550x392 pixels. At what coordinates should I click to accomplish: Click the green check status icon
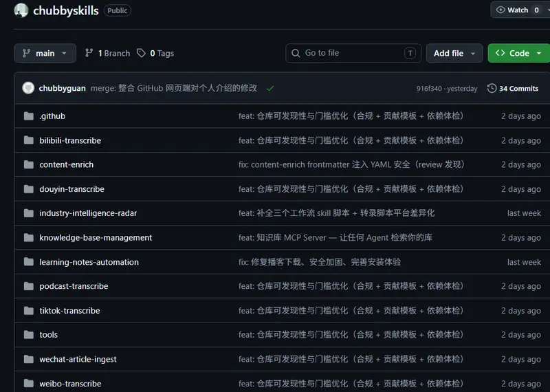click(x=269, y=89)
